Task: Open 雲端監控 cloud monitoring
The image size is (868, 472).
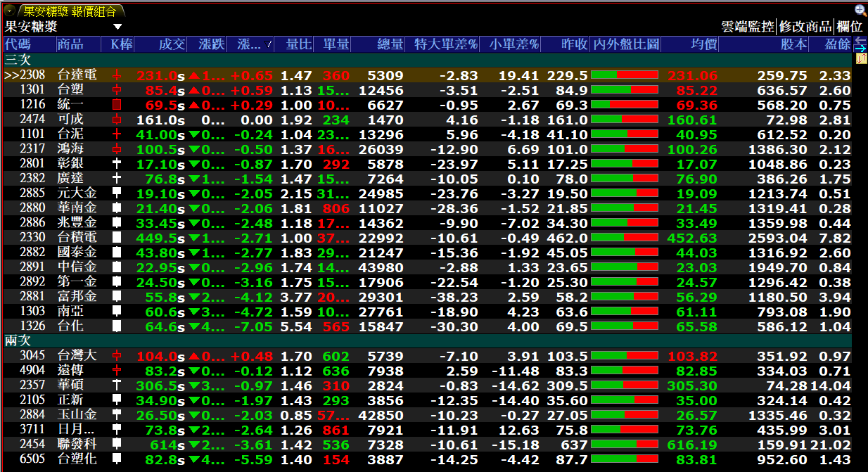Action: pyautogui.click(x=748, y=27)
